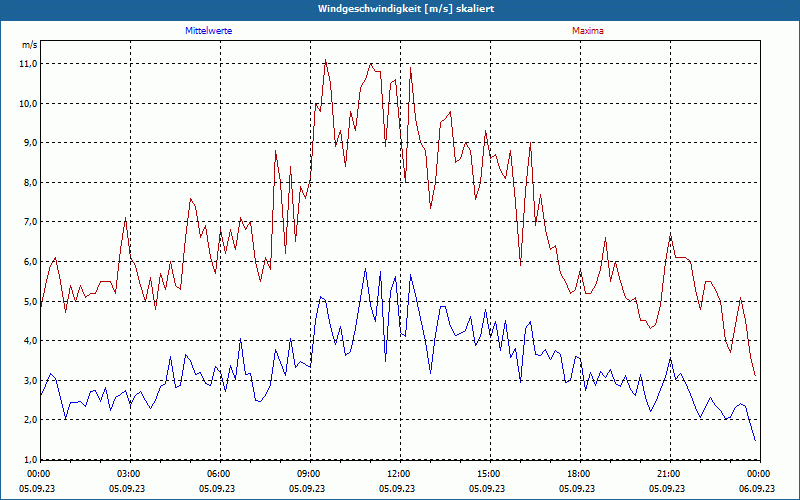Image resolution: width=800 pixels, height=500 pixels.
Task: Click the 6,0 y-axis value
Action: pyautogui.click(x=31, y=262)
